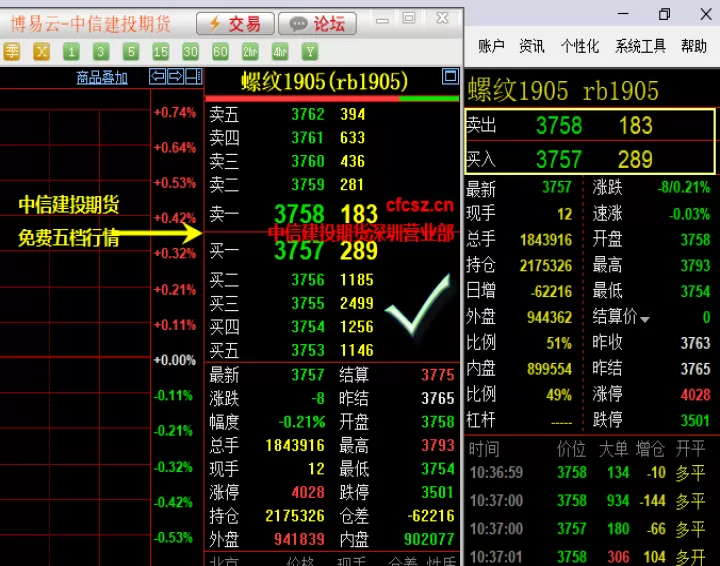720x566 pixels.
Task: Click the 涨停 value 4028 in right panel
Action: [696, 394]
